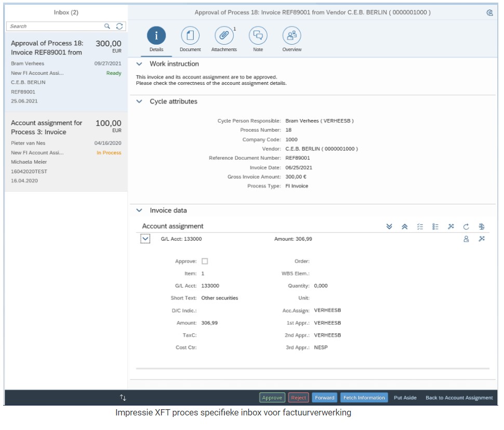
Task: Click the Amount: 306,99 row header text
Action: (x=293, y=239)
